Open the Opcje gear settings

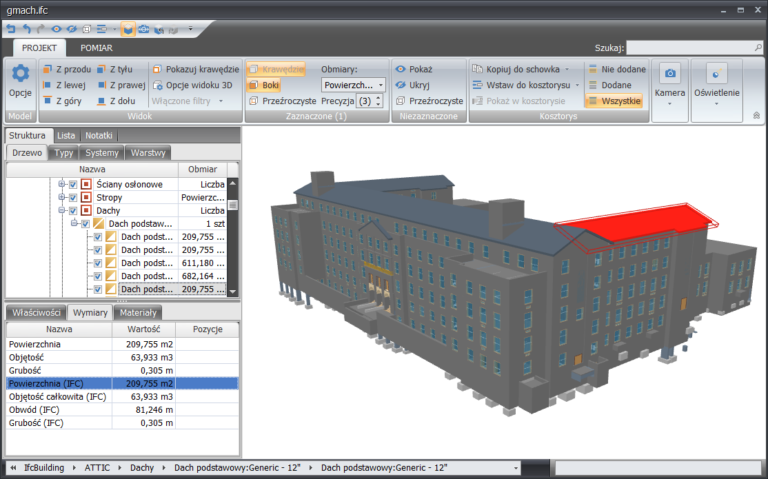coord(20,82)
